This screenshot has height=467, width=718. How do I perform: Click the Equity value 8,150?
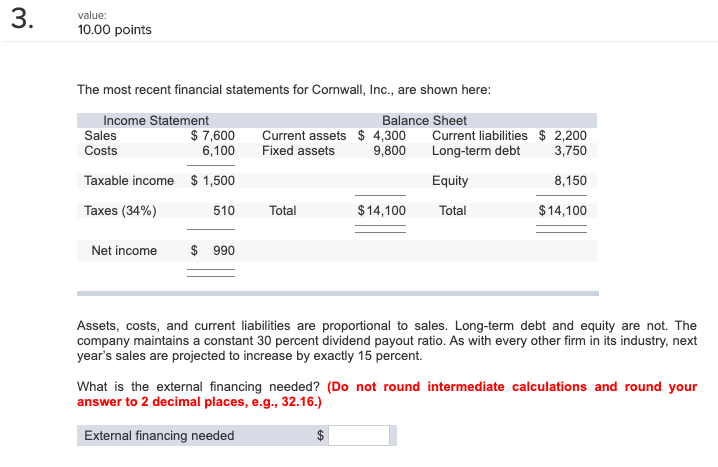pos(570,180)
